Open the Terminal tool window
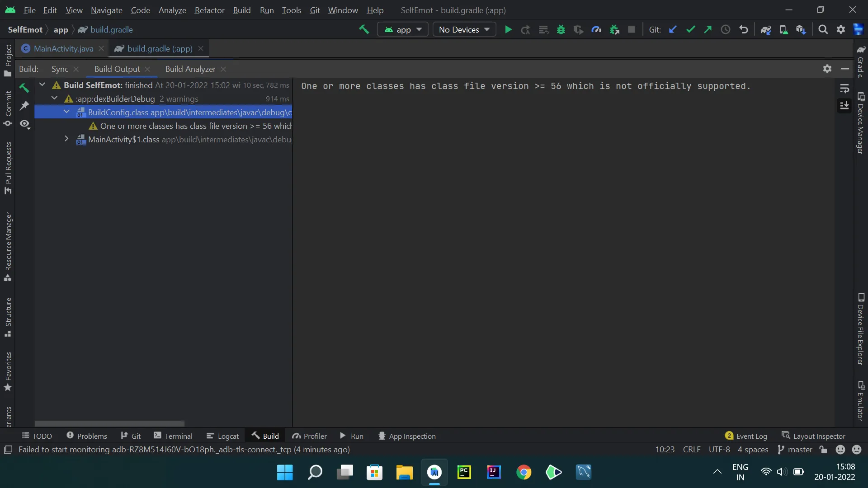Screen dimensions: 868x488 pos(173,436)
